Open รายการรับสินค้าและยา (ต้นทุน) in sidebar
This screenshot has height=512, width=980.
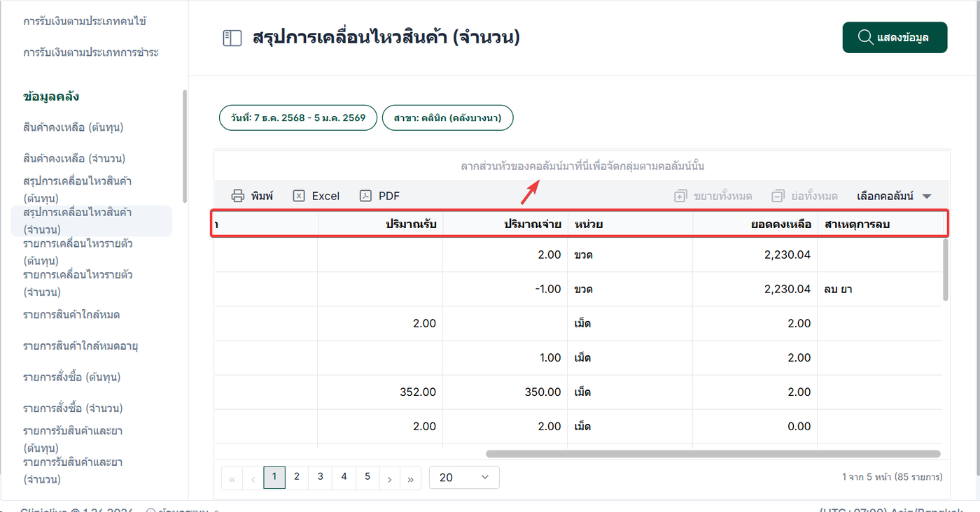pos(73,439)
